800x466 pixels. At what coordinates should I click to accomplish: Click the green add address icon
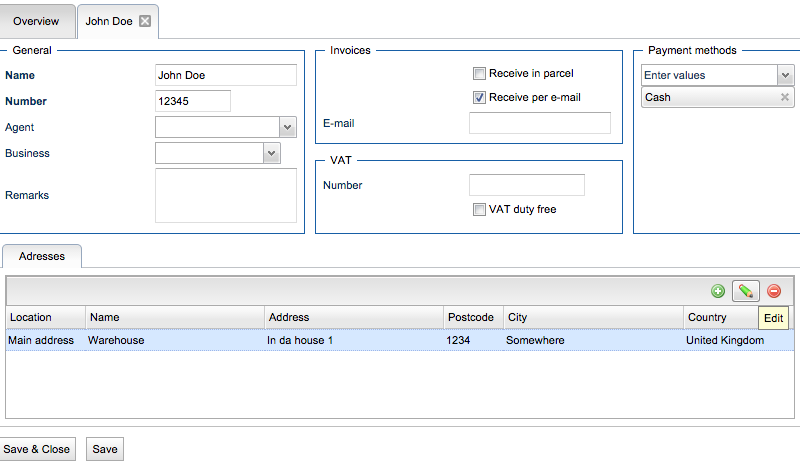[718, 291]
